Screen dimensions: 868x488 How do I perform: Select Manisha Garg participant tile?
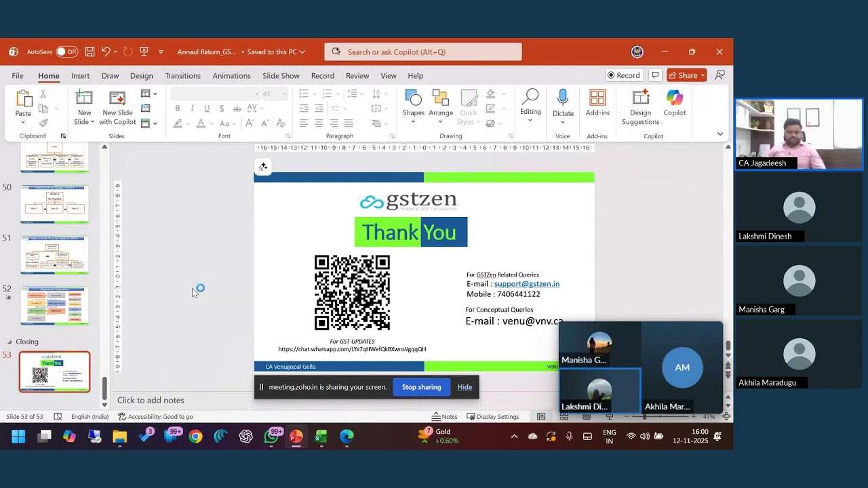click(799, 281)
